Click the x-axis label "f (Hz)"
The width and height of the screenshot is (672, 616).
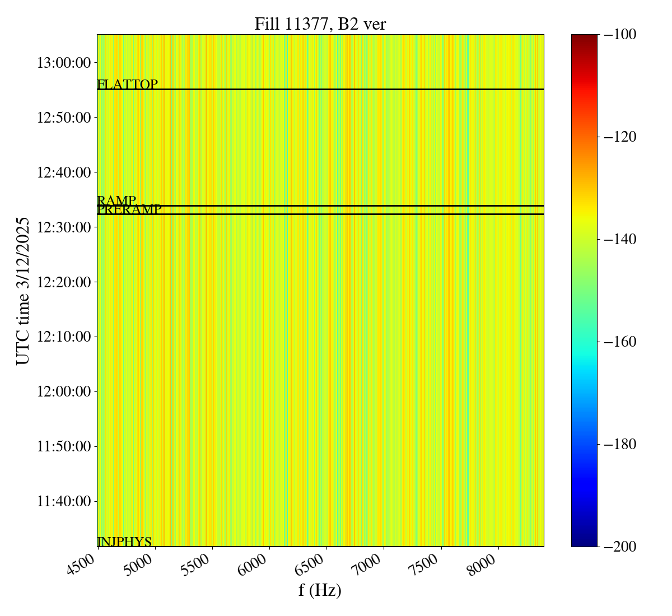[x=320, y=590]
